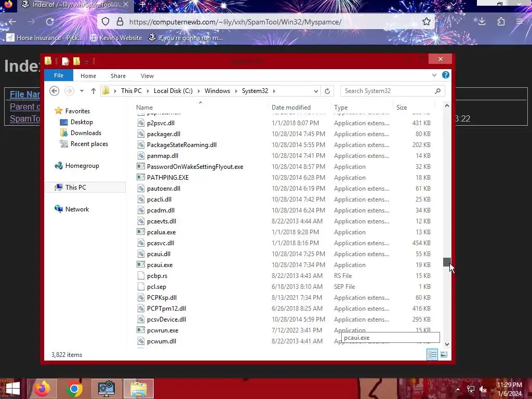Open Firefox downloads panel

click(482, 22)
